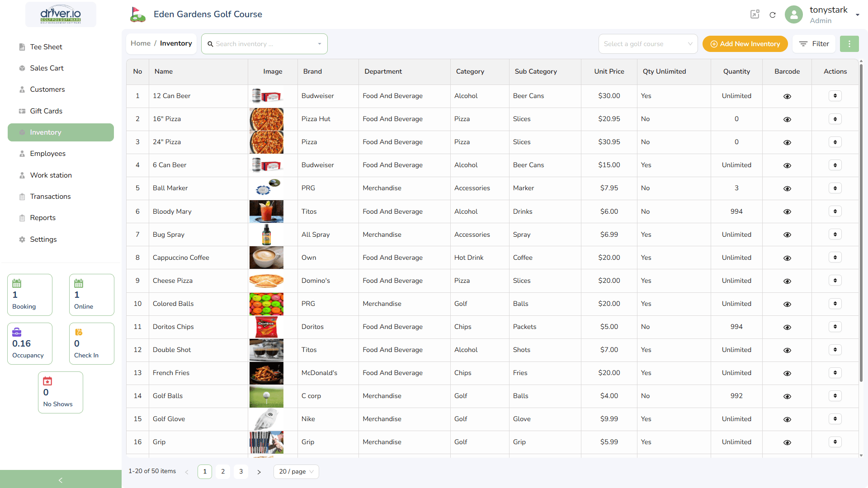Click the No Shows stat card

60,392
